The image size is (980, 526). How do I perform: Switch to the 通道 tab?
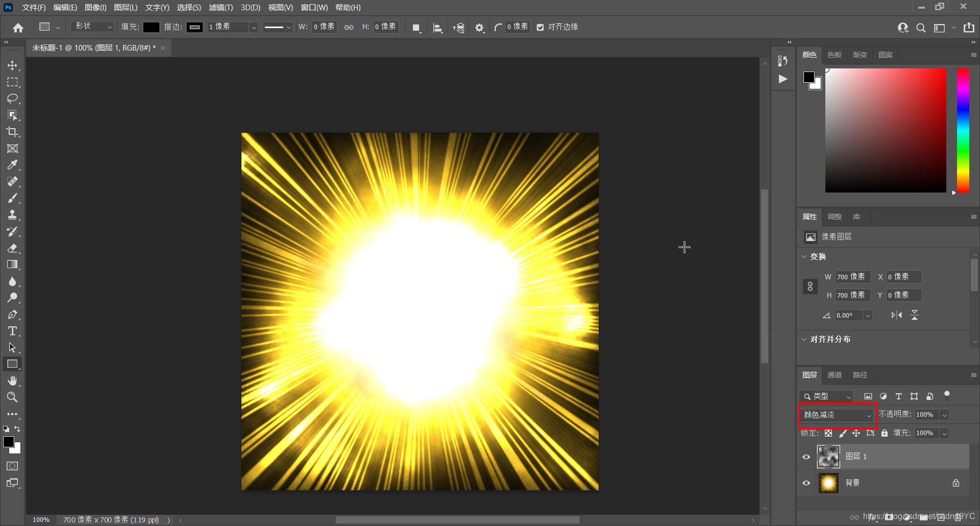click(835, 375)
